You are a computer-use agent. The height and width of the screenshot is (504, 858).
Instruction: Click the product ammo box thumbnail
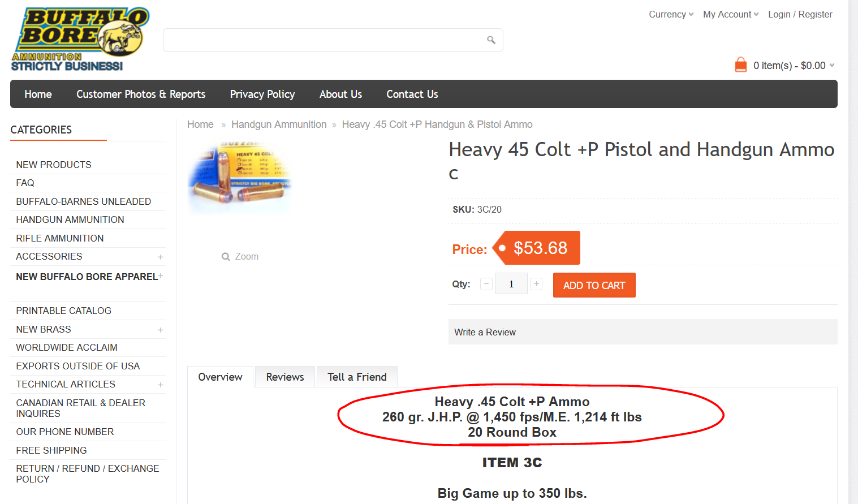(x=239, y=178)
